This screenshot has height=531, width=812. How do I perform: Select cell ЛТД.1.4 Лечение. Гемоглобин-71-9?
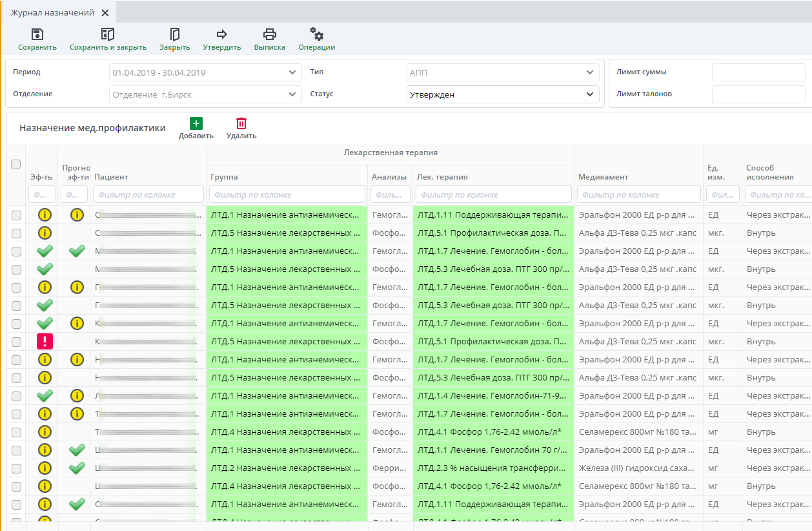point(494,395)
